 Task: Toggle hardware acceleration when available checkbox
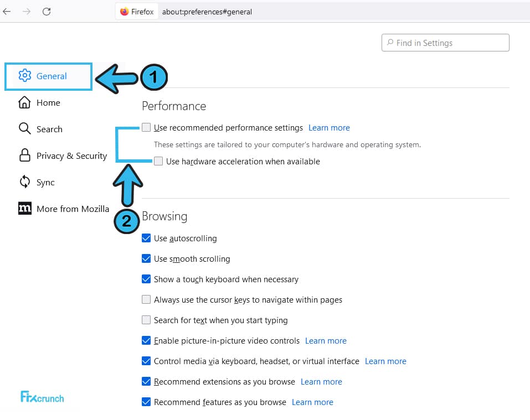158,161
